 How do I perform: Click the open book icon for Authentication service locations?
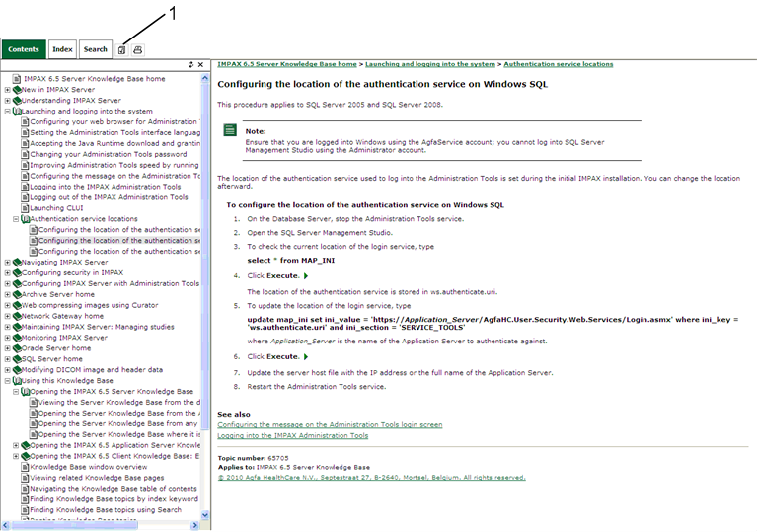pos(26,219)
